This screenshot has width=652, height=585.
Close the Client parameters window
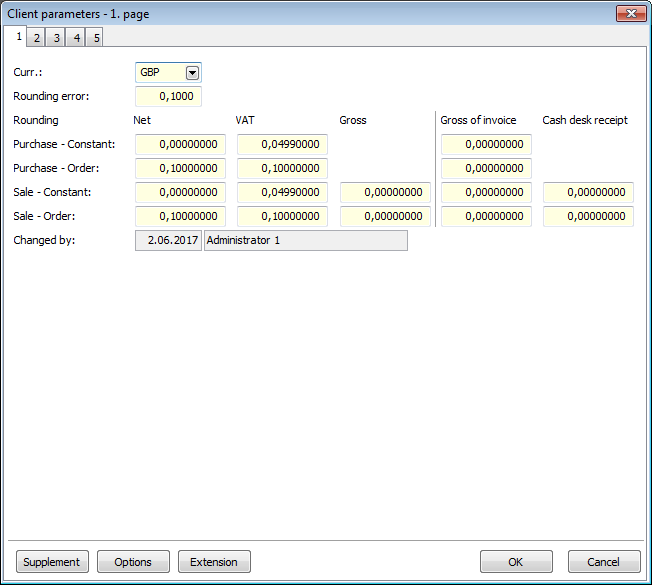[631, 14]
